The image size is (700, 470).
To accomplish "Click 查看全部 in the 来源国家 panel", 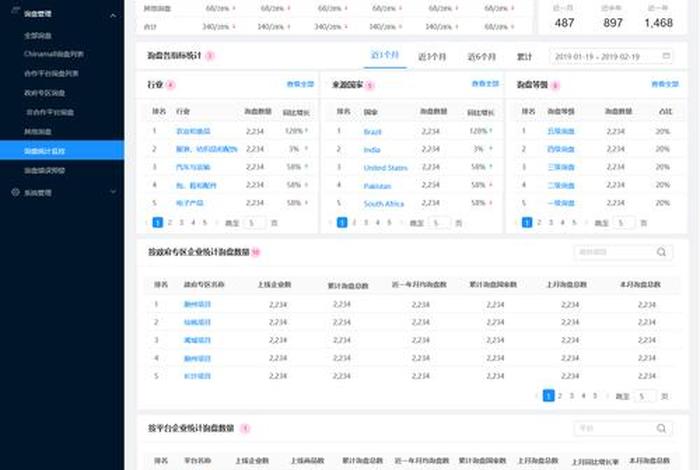I will coord(485,84).
